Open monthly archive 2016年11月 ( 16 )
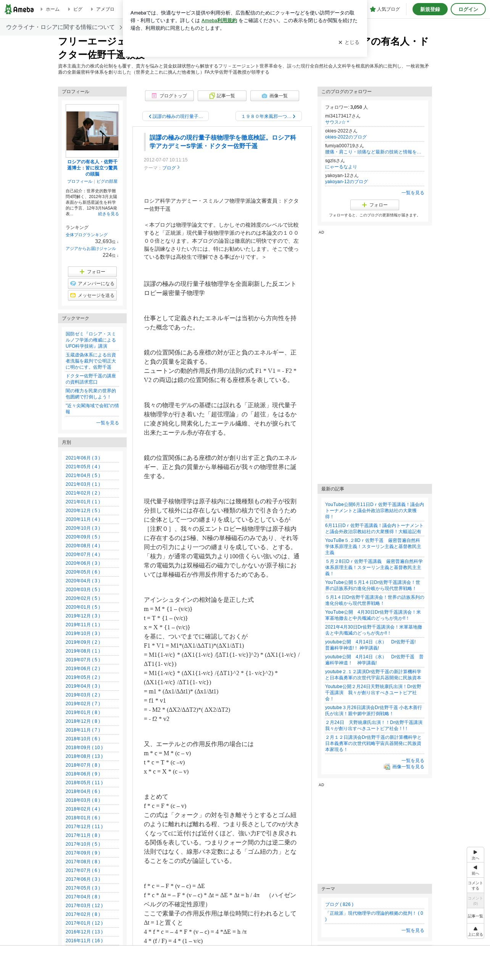 pyautogui.click(x=84, y=941)
